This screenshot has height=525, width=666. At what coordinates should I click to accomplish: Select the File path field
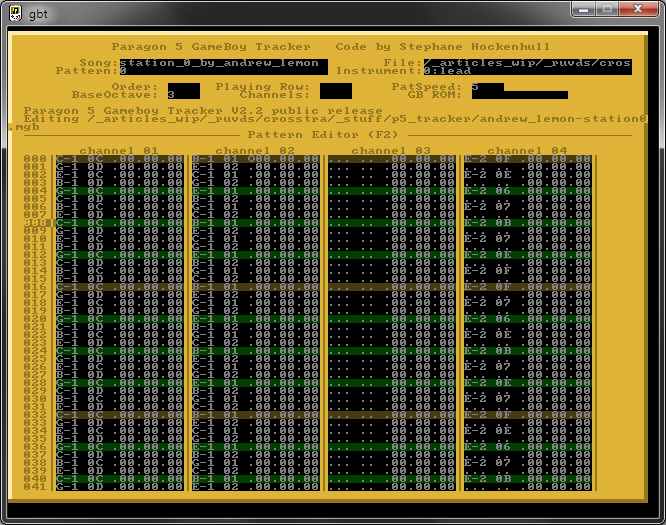click(528, 63)
